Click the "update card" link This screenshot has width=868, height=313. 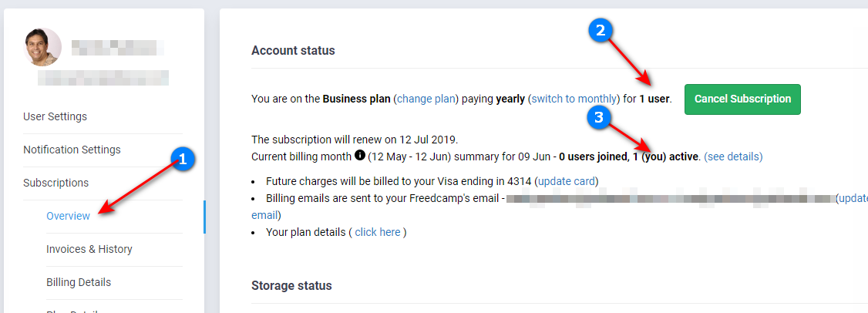click(x=567, y=181)
